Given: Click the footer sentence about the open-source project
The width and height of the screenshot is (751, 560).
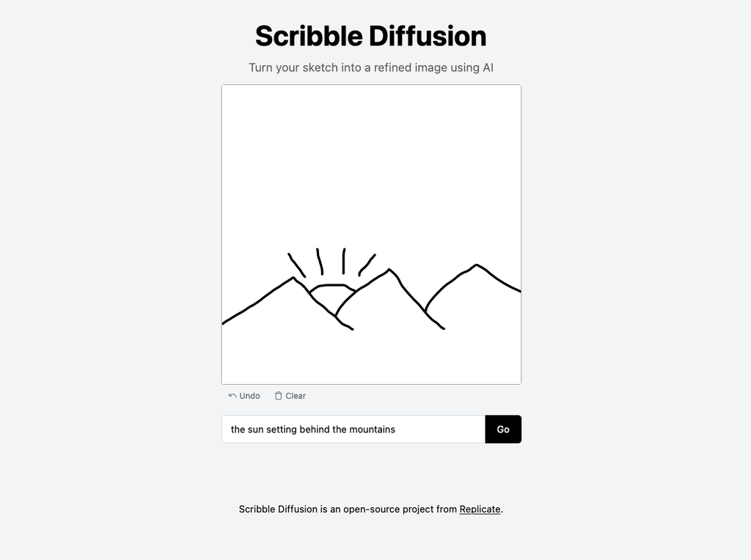Looking at the screenshot, I should 371,509.
